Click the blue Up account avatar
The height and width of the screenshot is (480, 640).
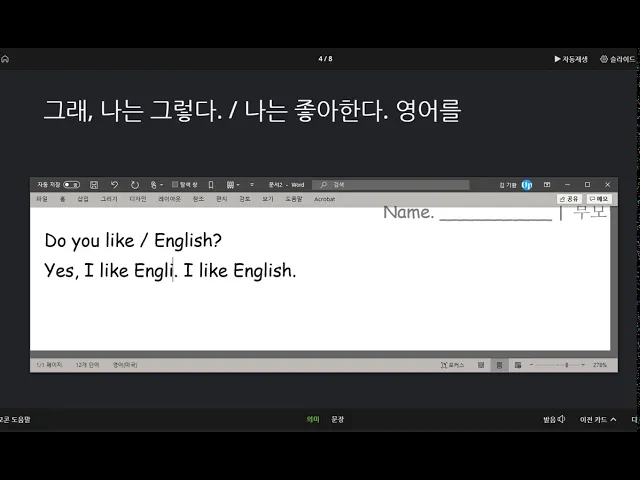(x=527, y=185)
